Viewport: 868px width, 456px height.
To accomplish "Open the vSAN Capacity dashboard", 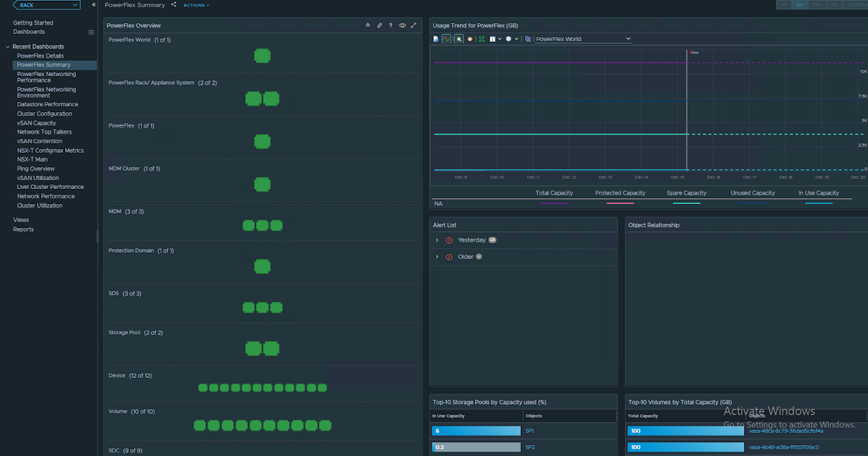I will pyautogui.click(x=36, y=123).
